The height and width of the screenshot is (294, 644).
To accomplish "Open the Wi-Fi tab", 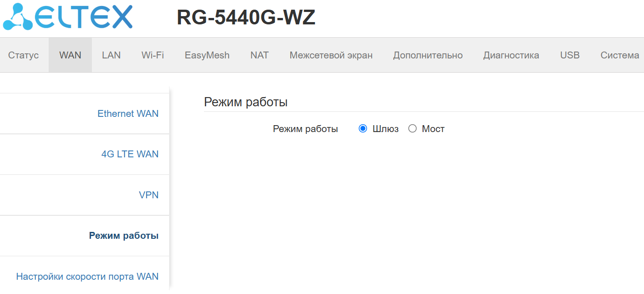I will 153,55.
